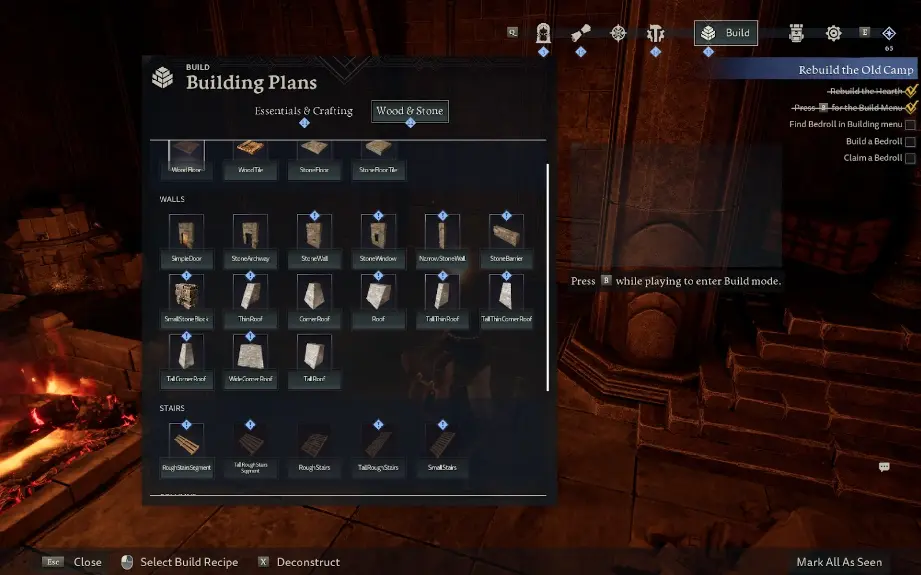Image resolution: width=921 pixels, height=575 pixels.
Task: Select the Corner Roof piece
Action: point(314,300)
